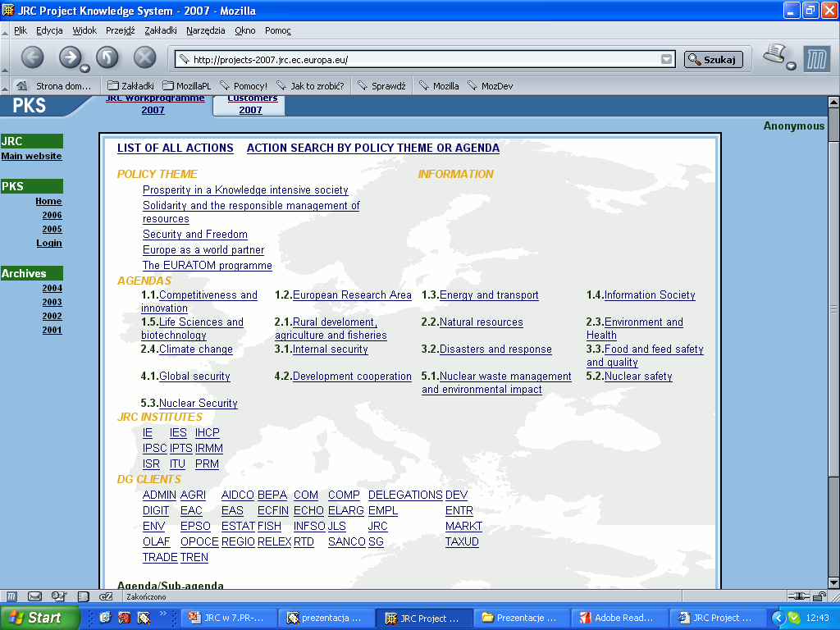Open the Edycja menu
The width and height of the screenshot is (840, 630).
pos(49,30)
